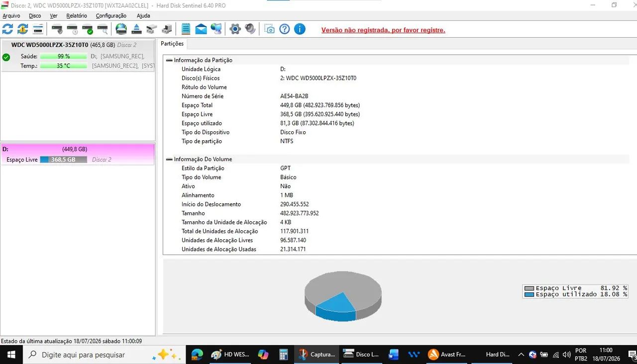Click the disk icon with magnifying glass
Image resolution: width=637 pixels, height=364 pixels.
pos(103,29)
